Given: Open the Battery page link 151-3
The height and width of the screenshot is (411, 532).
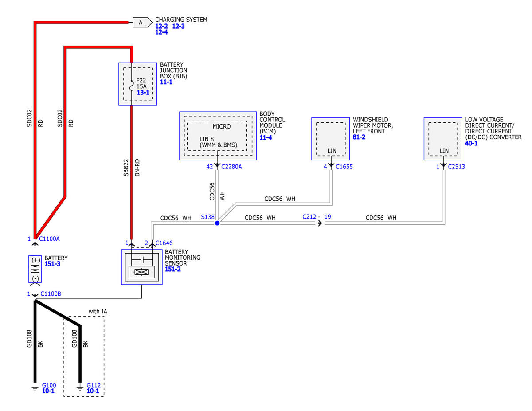Looking at the screenshot, I should click(x=52, y=264).
